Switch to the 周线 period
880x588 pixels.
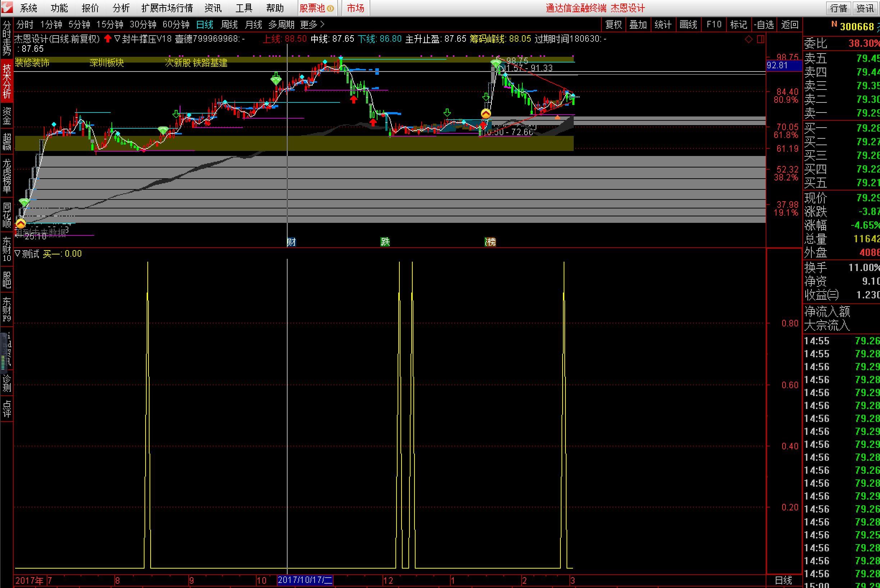coord(229,25)
